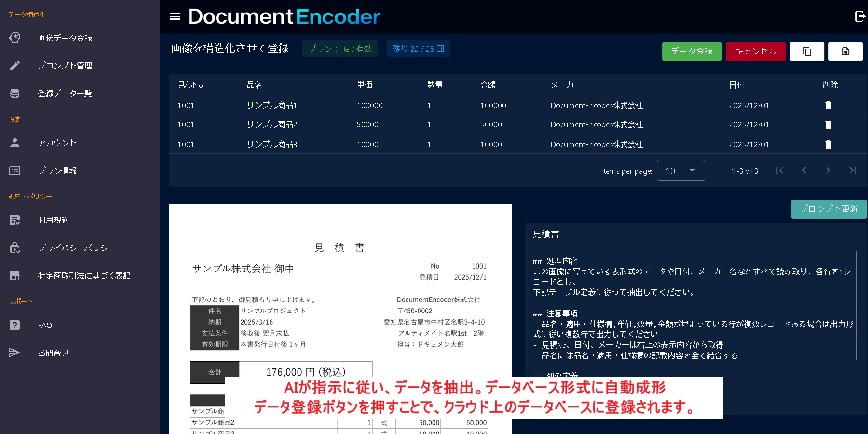Delete the サンプル商品1 row

(828, 106)
